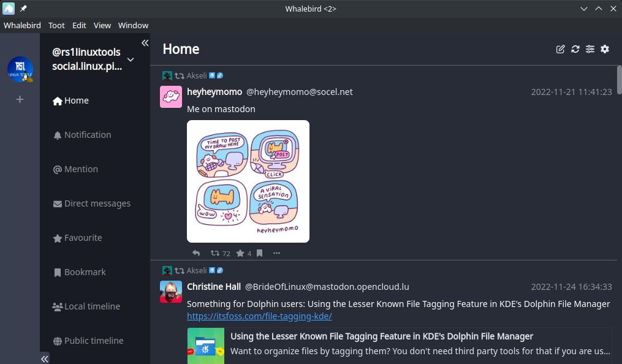
Task: Open heyheymomo's profile avatar
Action: [x=171, y=97]
